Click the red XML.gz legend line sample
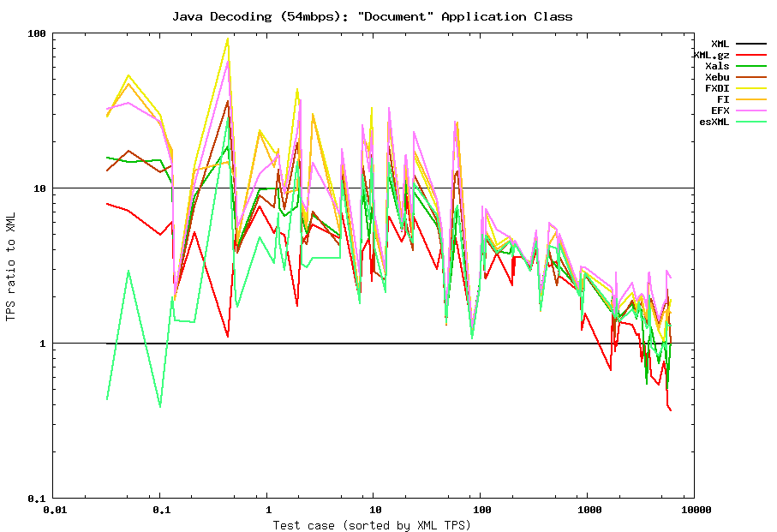Screen dimensions: 777x532 click(x=750, y=55)
